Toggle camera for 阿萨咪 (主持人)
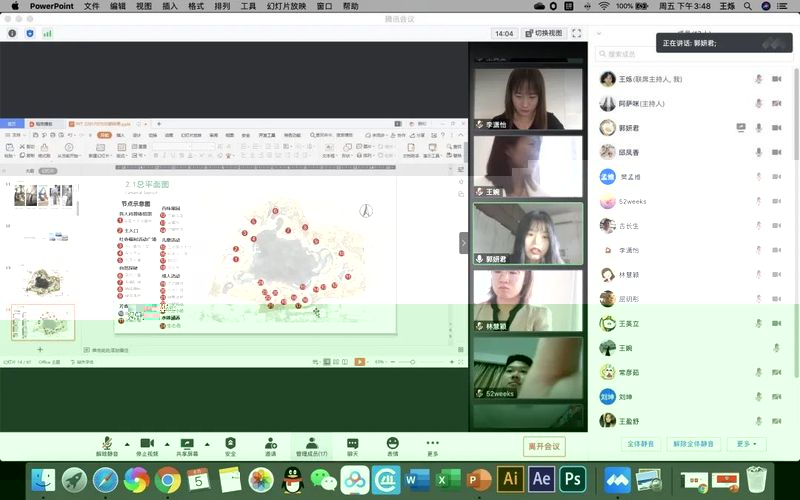Viewport: 800px width, 500px height. [777, 103]
